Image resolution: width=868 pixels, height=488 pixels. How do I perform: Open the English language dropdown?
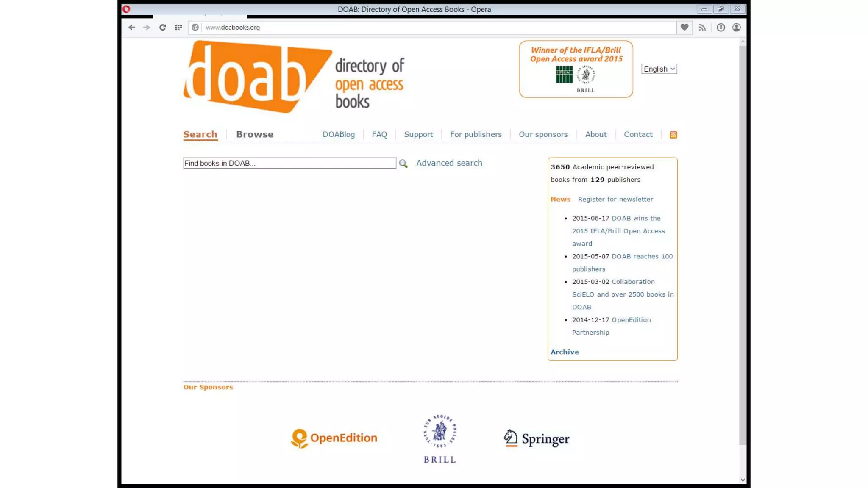[659, 69]
